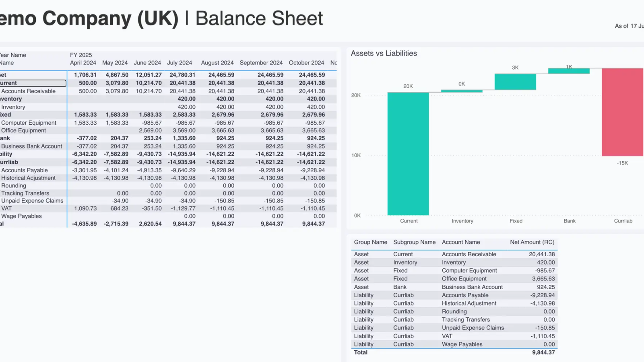Image resolution: width=644 pixels, height=362 pixels.
Task: Click the Office Equipment row label in matrix
Action: click(x=23, y=130)
